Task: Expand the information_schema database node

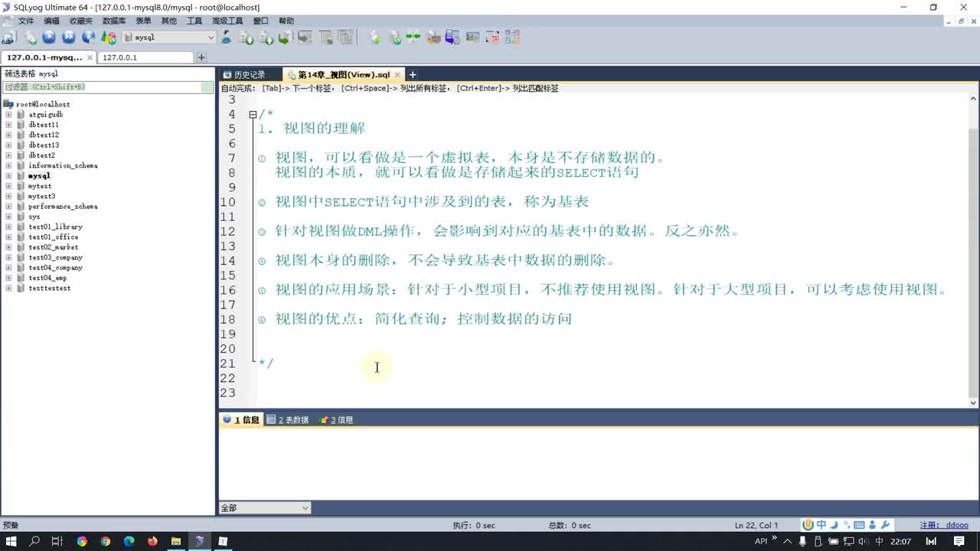Action: (x=8, y=165)
